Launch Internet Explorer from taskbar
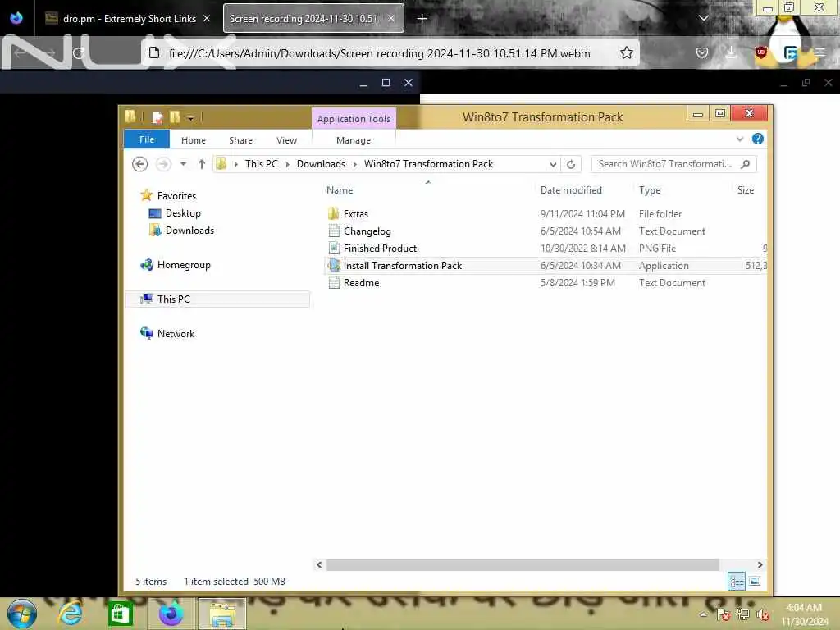Screen dimensions: 840x630 pos(71,614)
